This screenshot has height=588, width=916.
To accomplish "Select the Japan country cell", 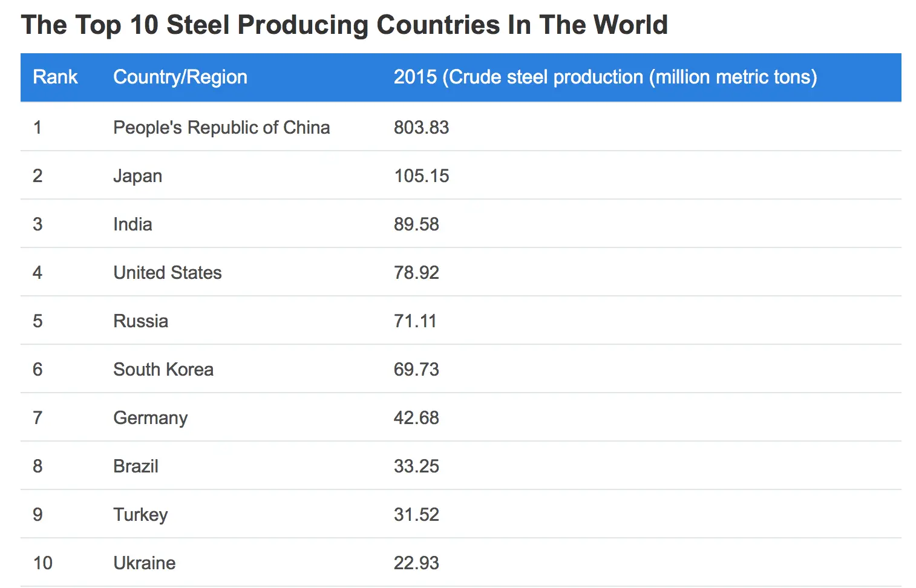I will tap(138, 176).
